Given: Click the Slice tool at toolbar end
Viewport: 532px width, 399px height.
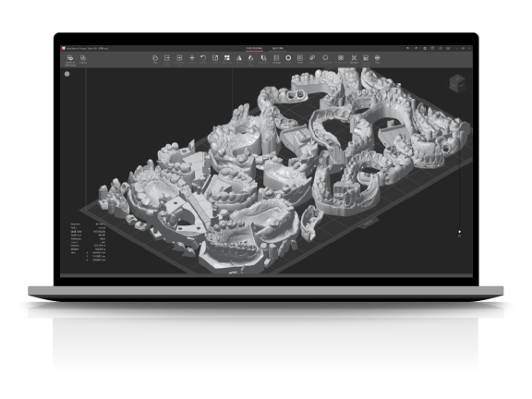Looking at the screenshot, I should (377, 59).
